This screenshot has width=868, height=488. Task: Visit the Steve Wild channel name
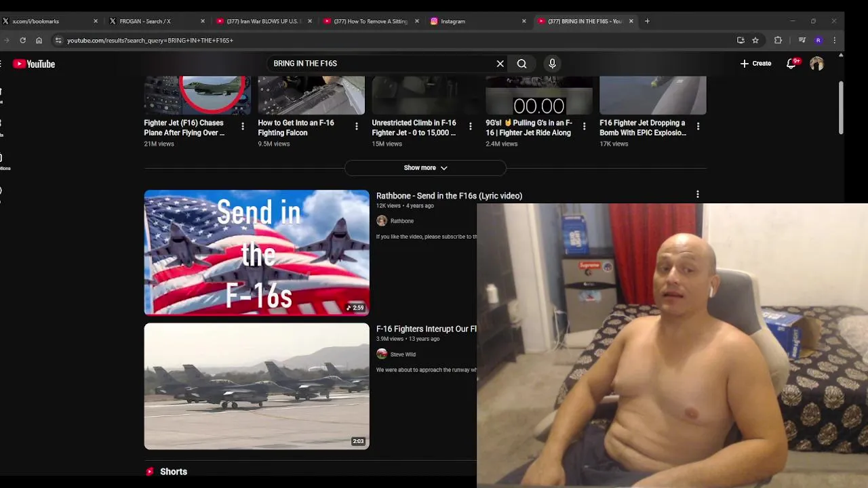click(403, 354)
